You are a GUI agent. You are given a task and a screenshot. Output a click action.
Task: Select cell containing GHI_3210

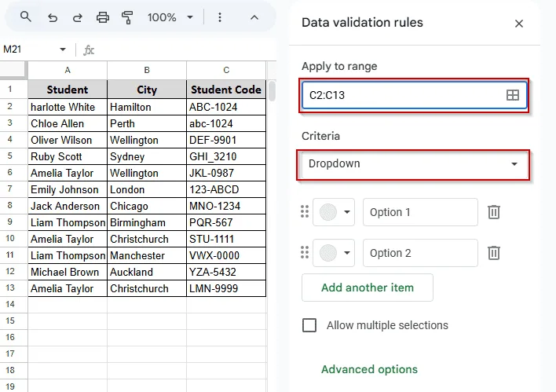(x=226, y=156)
